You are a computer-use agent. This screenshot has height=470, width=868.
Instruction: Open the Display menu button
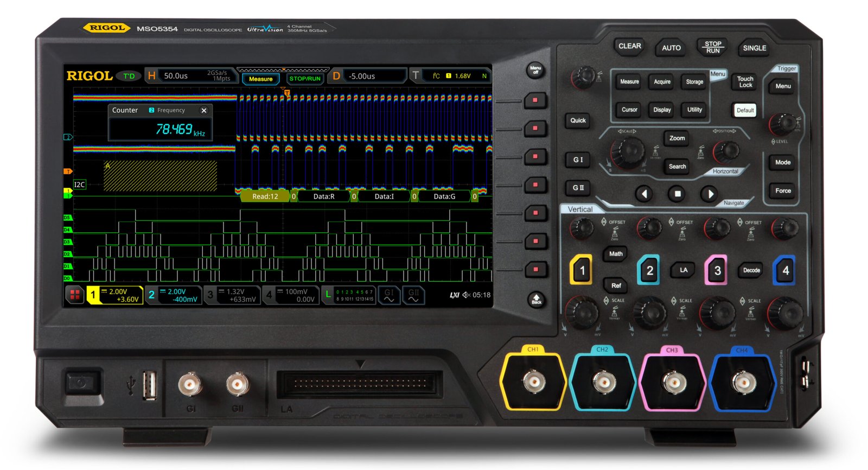[x=662, y=110]
